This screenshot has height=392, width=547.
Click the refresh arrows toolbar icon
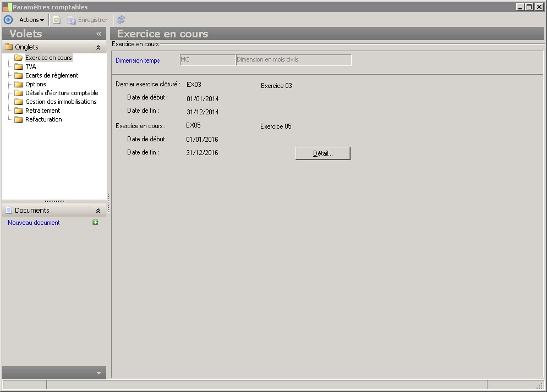(x=121, y=20)
